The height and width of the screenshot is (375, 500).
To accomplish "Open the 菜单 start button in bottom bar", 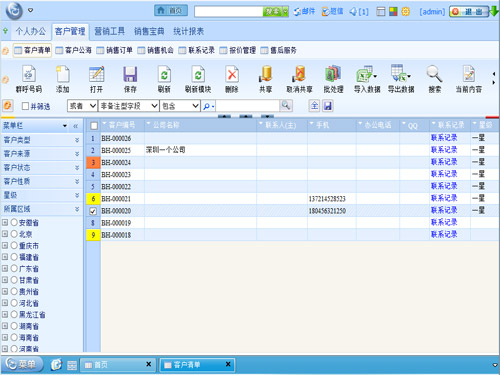I will (22, 364).
